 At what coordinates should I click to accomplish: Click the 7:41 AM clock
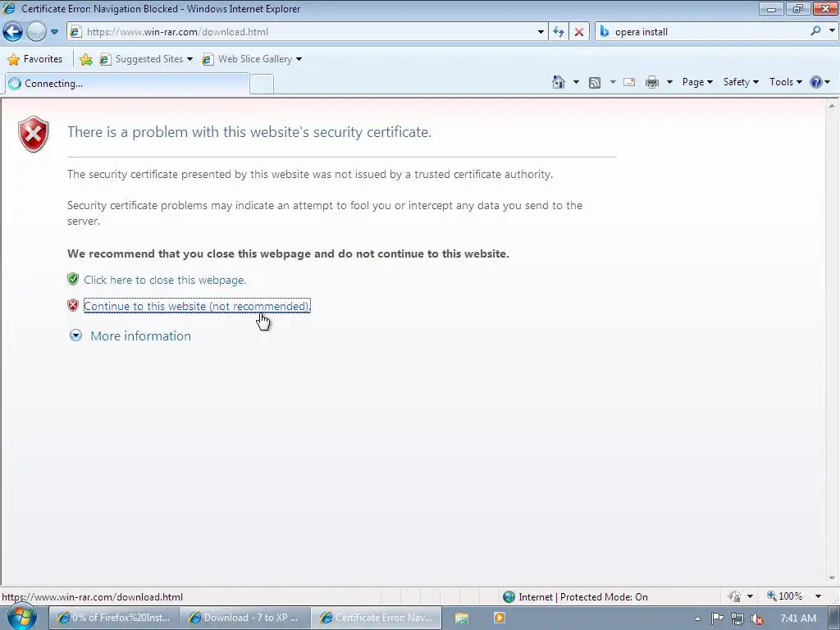(798, 619)
